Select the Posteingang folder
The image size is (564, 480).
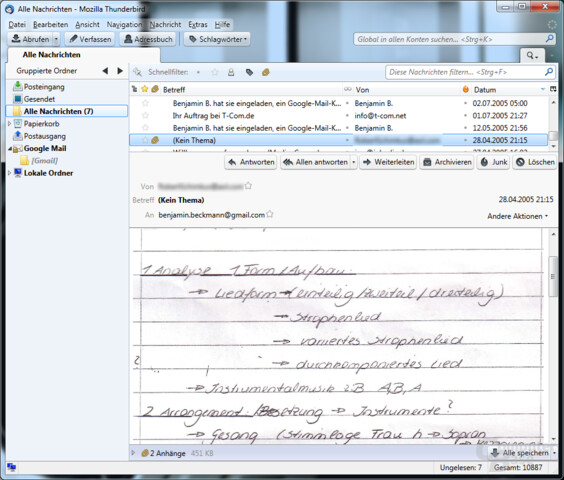click(x=44, y=87)
